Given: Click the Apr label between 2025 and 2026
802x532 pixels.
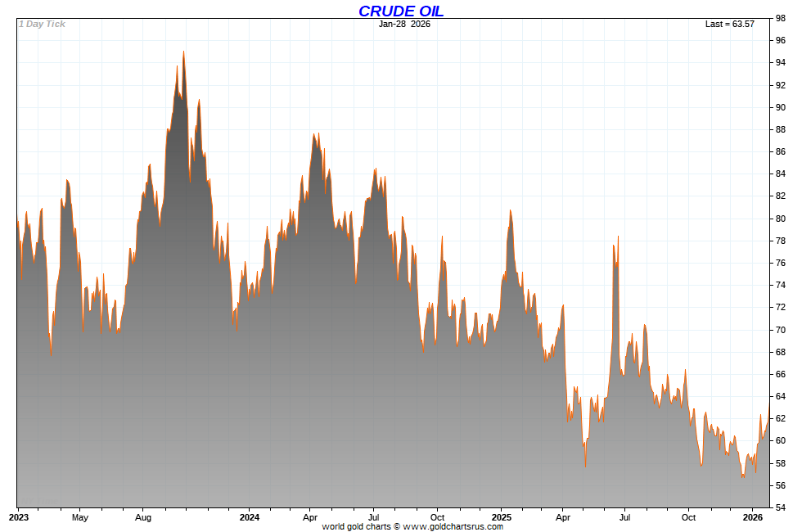Looking at the screenshot, I should [563, 517].
